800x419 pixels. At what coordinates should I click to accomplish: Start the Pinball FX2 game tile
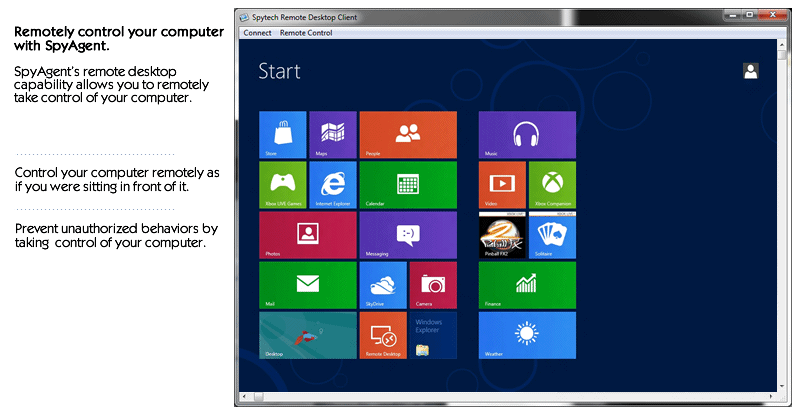click(x=502, y=235)
